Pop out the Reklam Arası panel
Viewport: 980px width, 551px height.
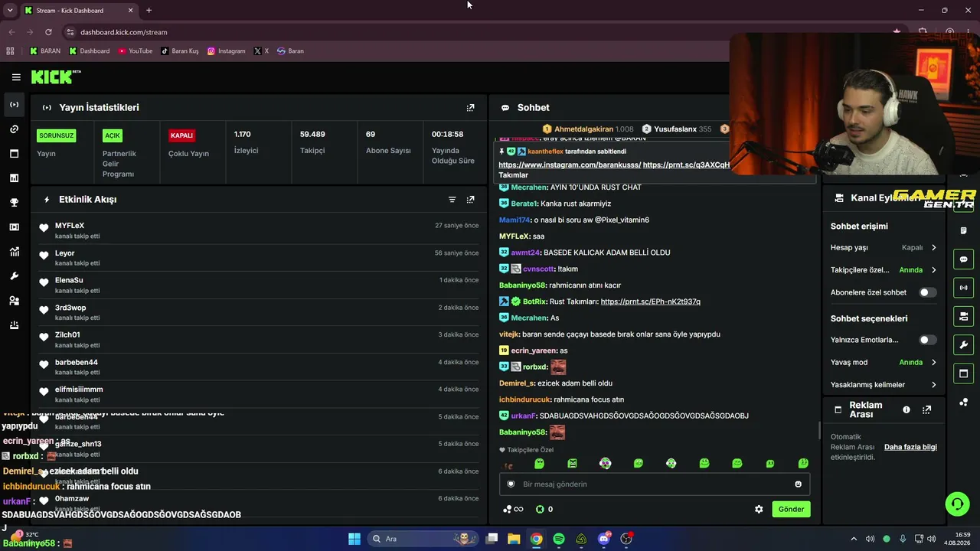pyautogui.click(x=926, y=410)
